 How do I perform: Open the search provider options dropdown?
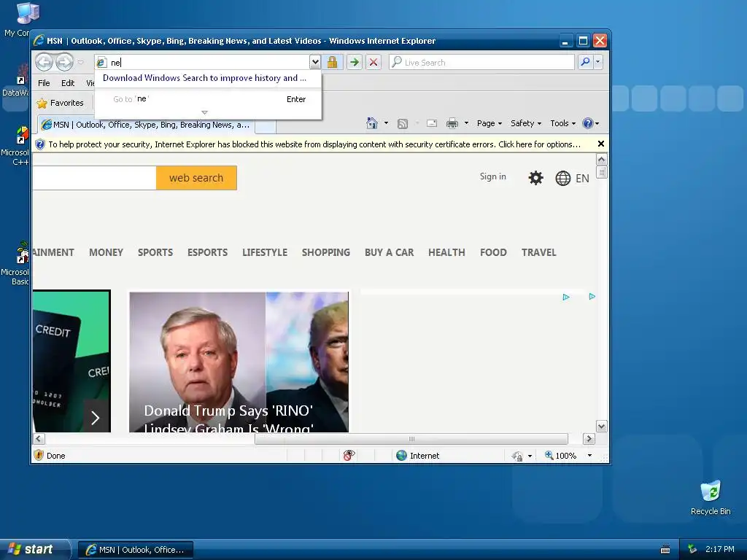coord(598,62)
